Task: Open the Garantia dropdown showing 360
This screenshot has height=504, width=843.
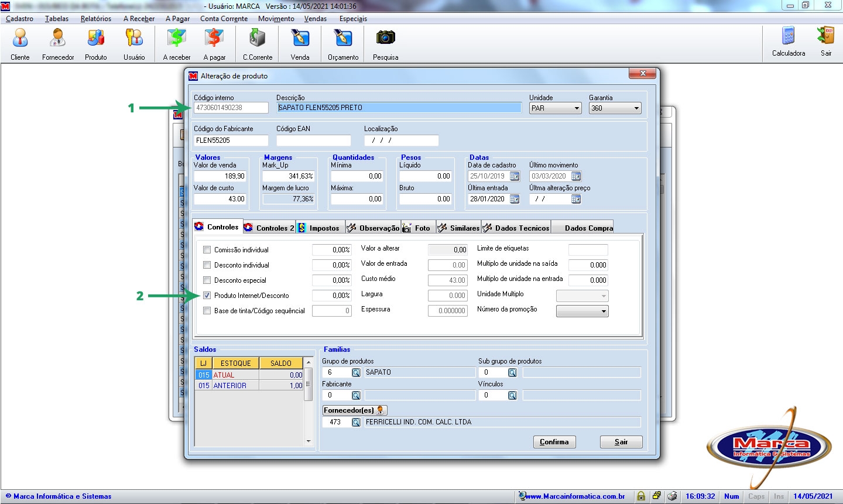Action: (636, 108)
